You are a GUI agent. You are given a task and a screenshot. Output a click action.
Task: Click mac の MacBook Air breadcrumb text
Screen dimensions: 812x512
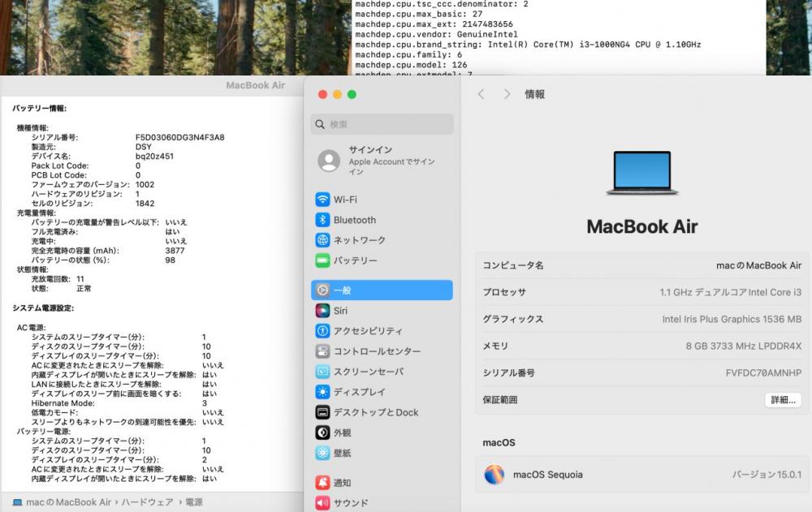click(68, 502)
